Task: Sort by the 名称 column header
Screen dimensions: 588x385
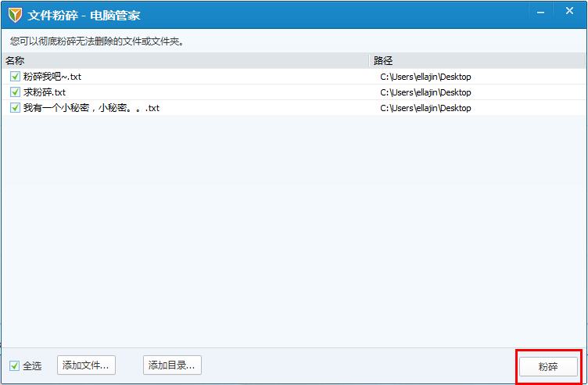Action: point(186,60)
